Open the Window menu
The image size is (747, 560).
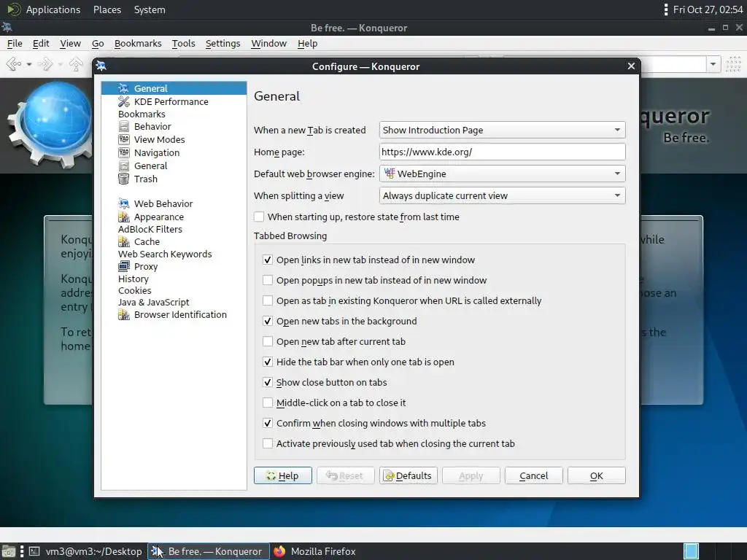coord(268,43)
